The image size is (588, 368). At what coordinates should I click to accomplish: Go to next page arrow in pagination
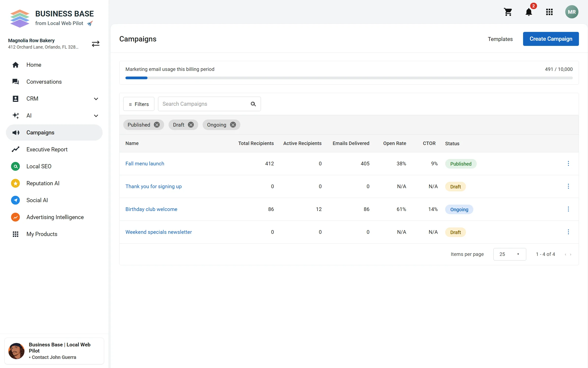(x=571, y=254)
